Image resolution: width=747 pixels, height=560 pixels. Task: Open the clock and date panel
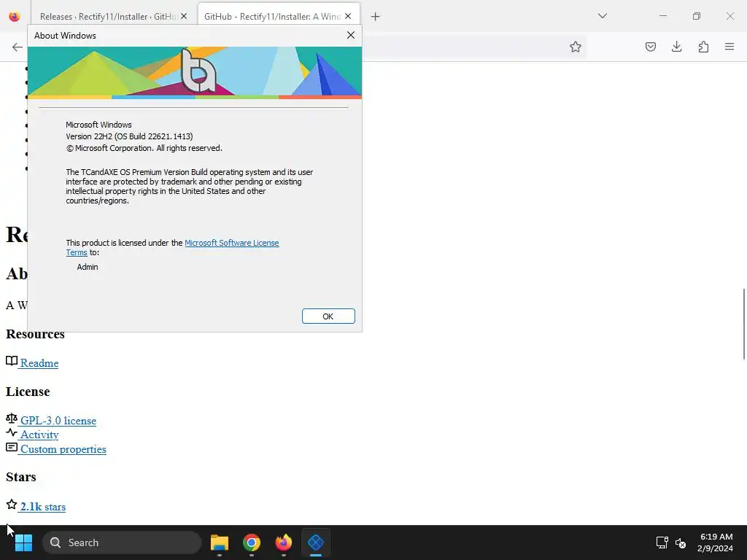[x=715, y=542]
